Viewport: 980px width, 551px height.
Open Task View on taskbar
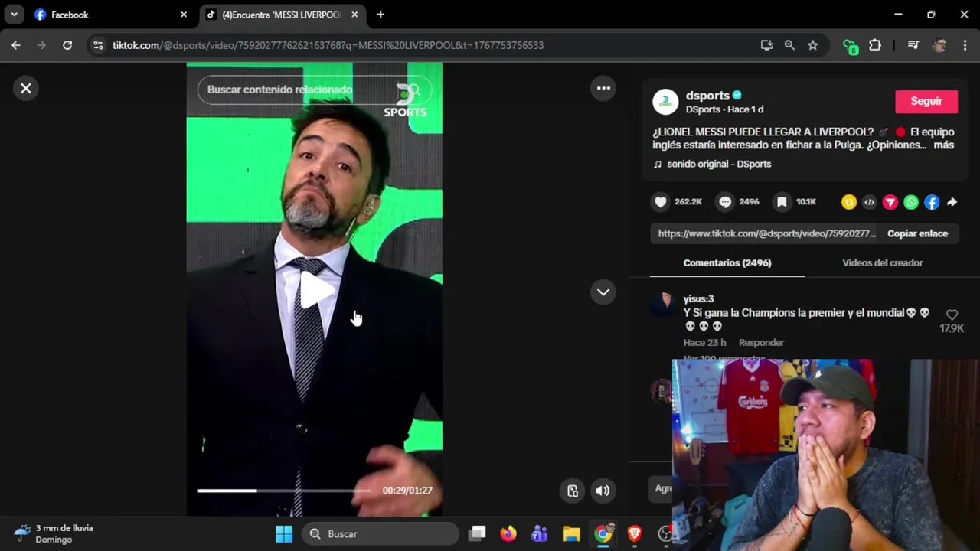click(x=478, y=534)
